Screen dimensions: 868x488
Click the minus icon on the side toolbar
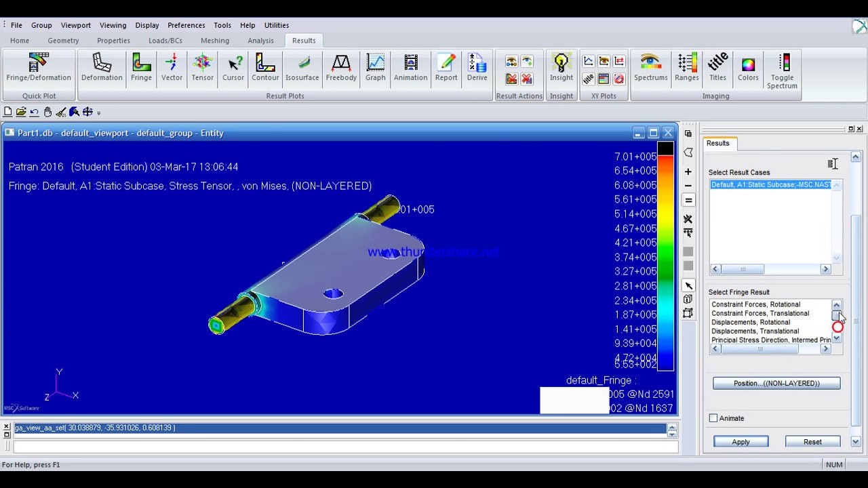pyautogui.click(x=688, y=186)
